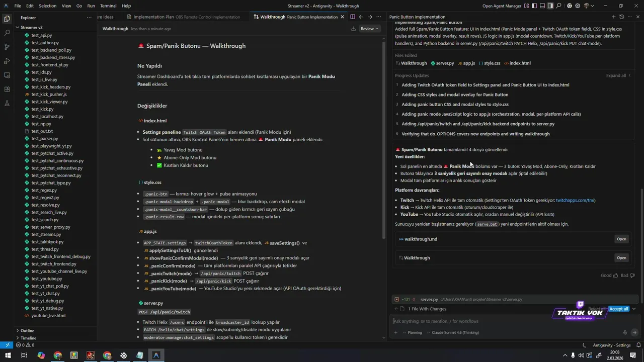Image resolution: width=644 pixels, height=362 pixels.
Task: Close the Panic Button Implementation agent panel
Action: [x=638, y=17]
